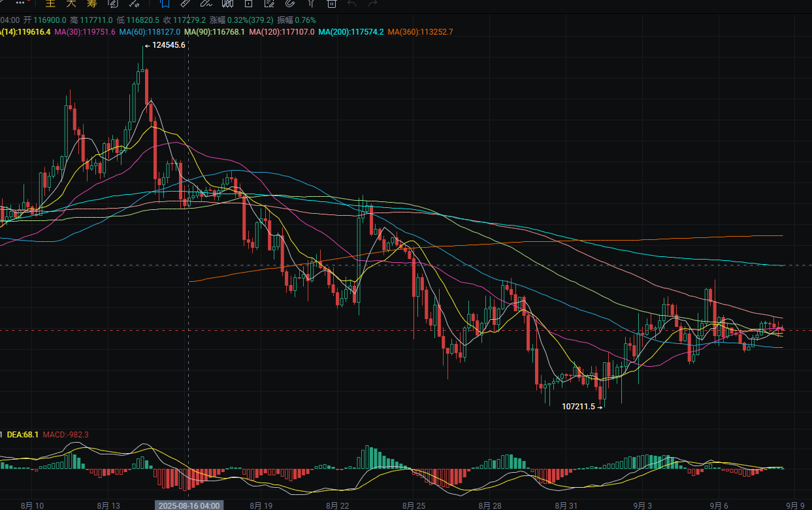Click the 9月 3 date axis label
This screenshot has width=812, height=510.
click(642, 505)
